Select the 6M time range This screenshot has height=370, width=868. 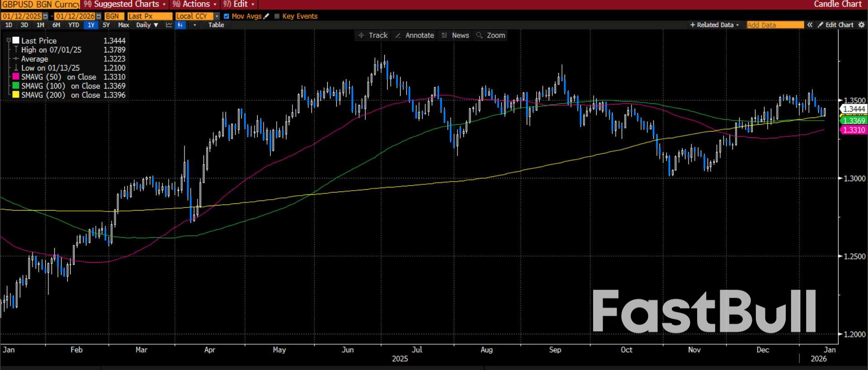pos(56,25)
